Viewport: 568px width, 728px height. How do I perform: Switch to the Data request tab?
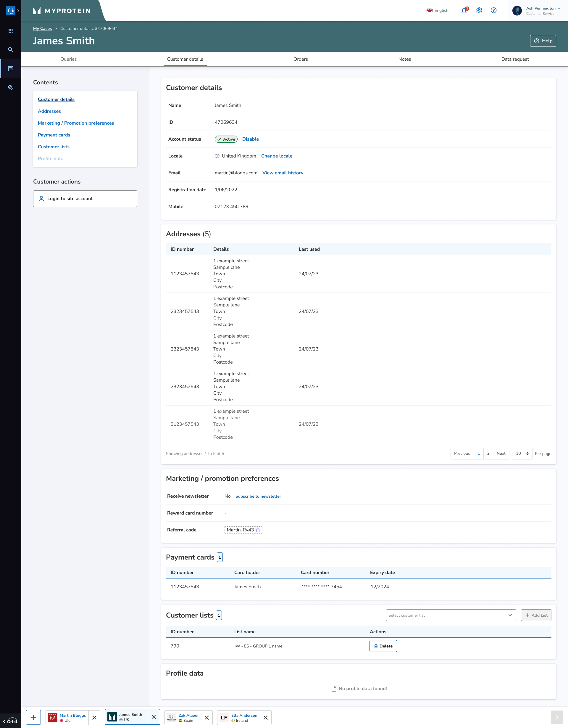(515, 59)
